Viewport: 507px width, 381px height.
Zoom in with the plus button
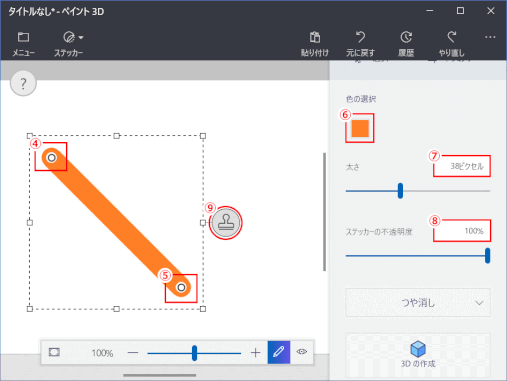tap(255, 353)
